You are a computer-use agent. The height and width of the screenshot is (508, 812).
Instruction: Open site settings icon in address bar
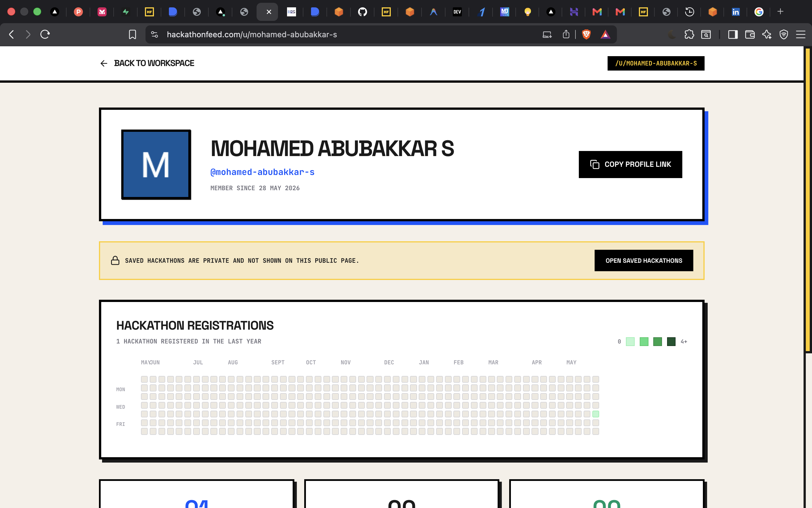154,34
